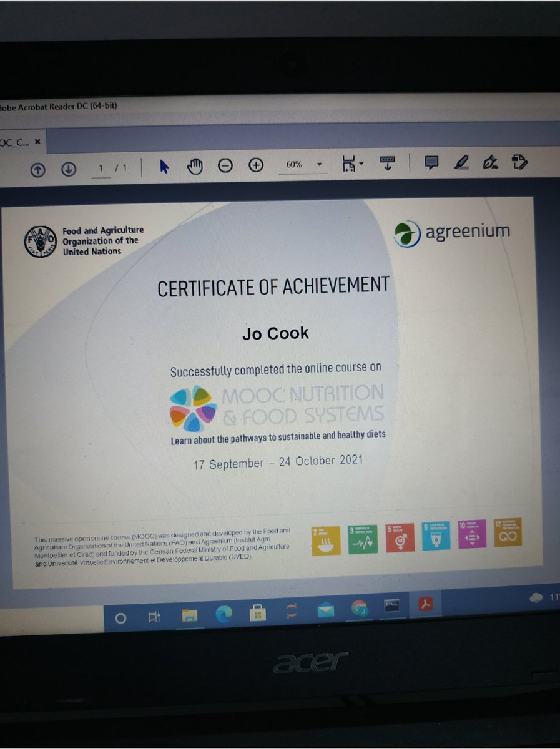560x749 pixels.
Task: Click the yellow SDG 2 Zero Hunger tile
Action: tap(327, 541)
